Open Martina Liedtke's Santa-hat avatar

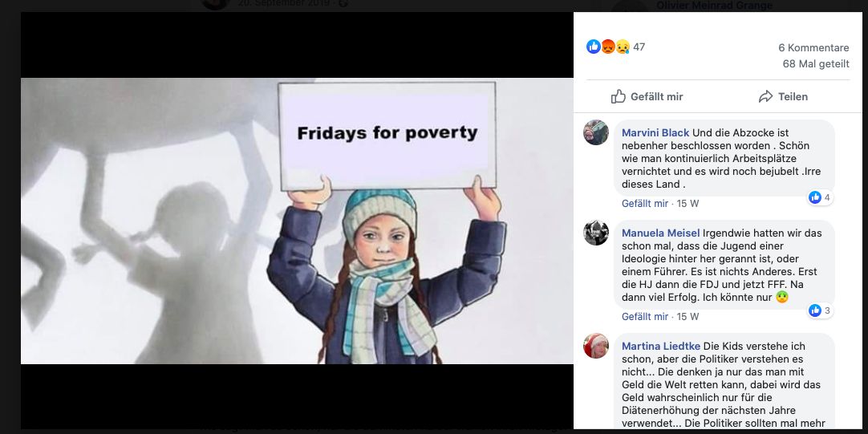[x=596, y=346]
